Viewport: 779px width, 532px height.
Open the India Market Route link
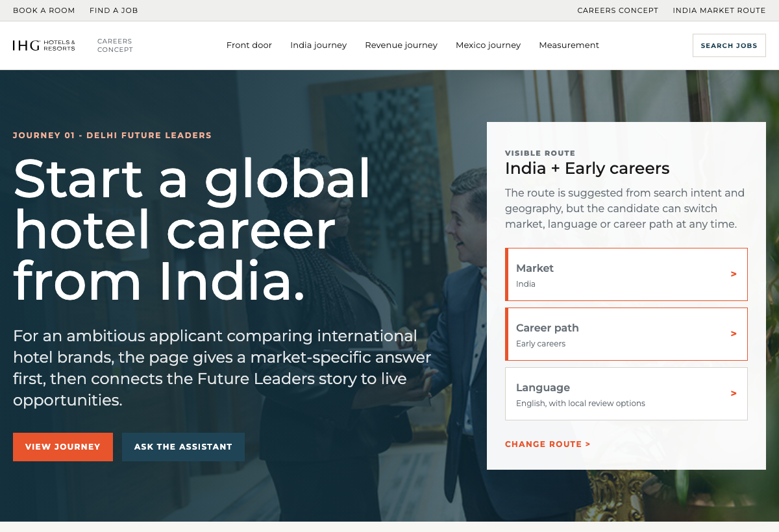click(x=719, y=10)
